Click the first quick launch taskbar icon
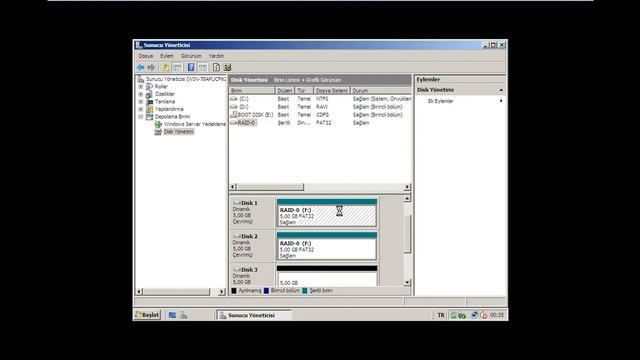The height and width of the screenshot is (360, 640). point(172,315)
